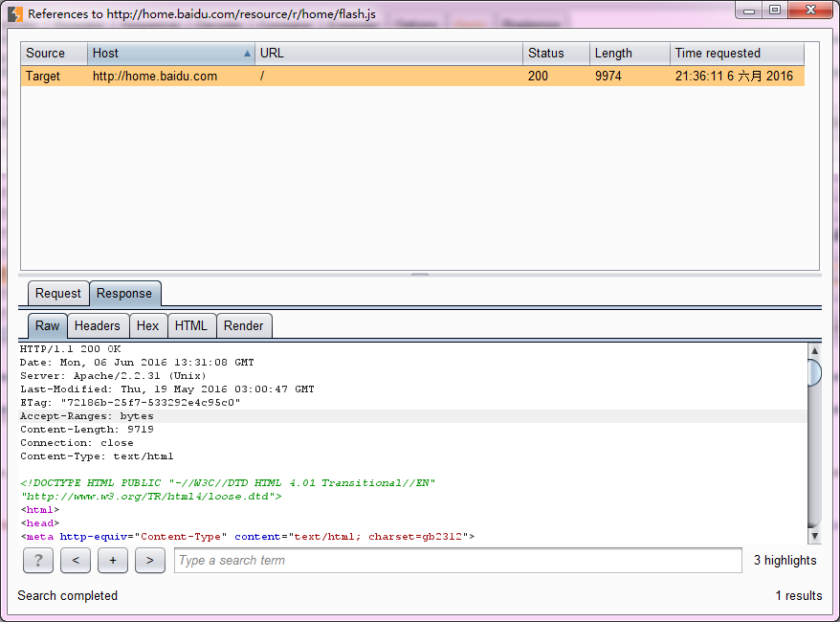Select the Target row in results table
Screen dimensions: 840x622
(412, 77)
